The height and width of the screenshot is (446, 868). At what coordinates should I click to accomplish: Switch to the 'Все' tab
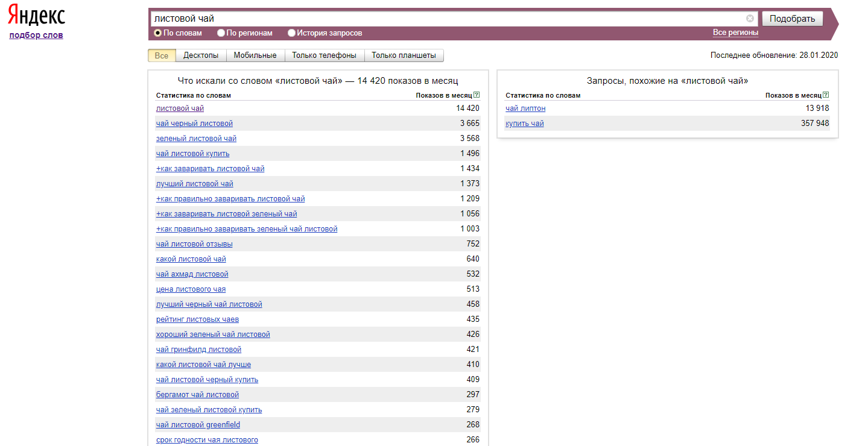162,55
